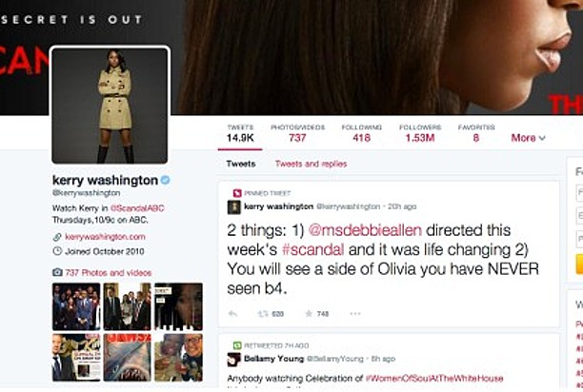Open the Following 418 list

point(362,133)
